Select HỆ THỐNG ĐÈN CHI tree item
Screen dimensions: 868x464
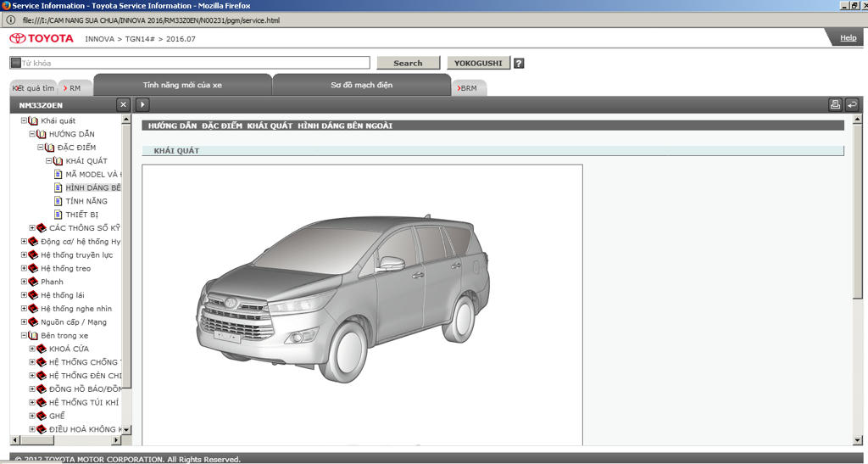(86, 376)
